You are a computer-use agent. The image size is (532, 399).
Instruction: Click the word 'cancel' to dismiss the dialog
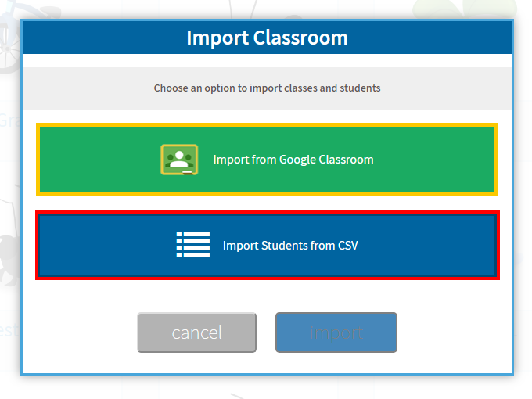196,332
